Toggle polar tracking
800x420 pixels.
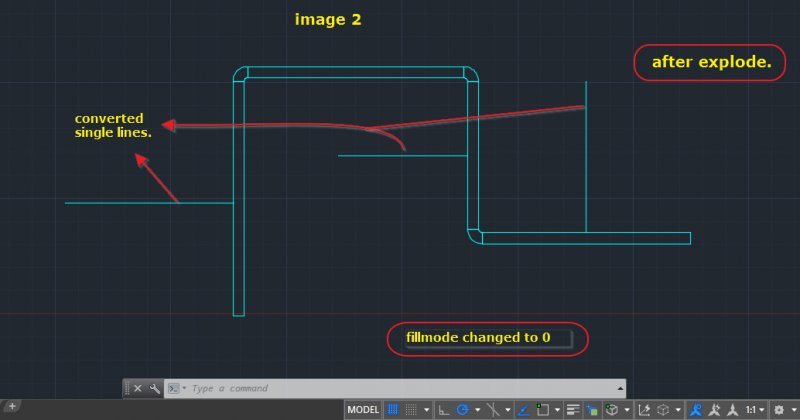463,410
